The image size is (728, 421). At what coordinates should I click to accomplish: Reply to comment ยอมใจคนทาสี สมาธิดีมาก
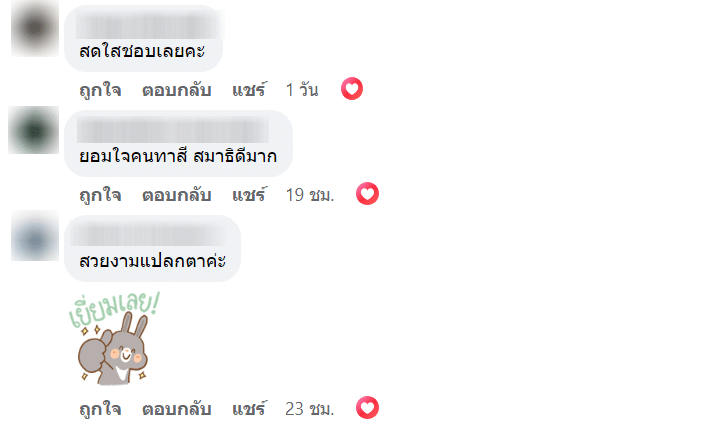point(176,194)
